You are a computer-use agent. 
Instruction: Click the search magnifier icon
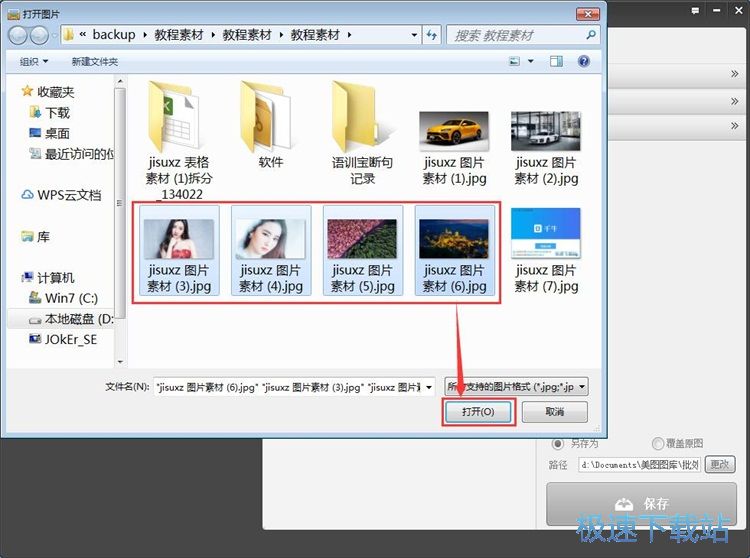coord(591,35)
